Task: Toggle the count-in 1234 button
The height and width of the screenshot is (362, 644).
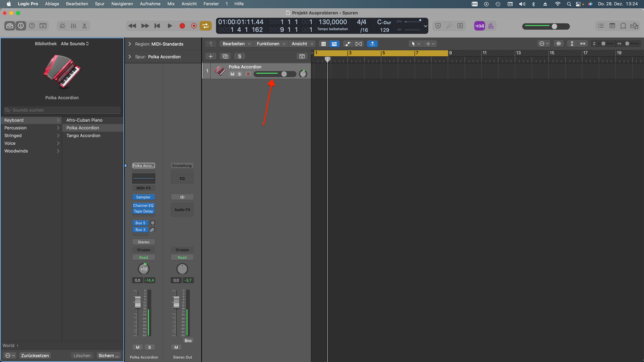Action: [x=479, y=26]
